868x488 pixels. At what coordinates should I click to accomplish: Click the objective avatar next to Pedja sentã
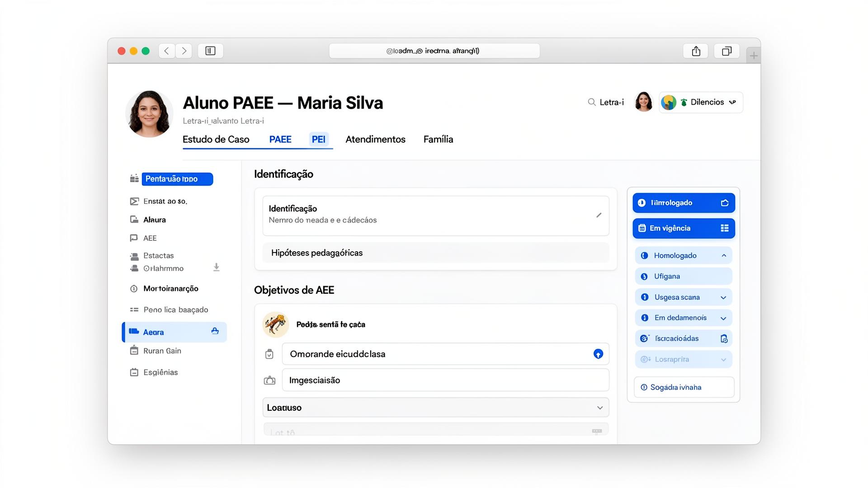276,324
